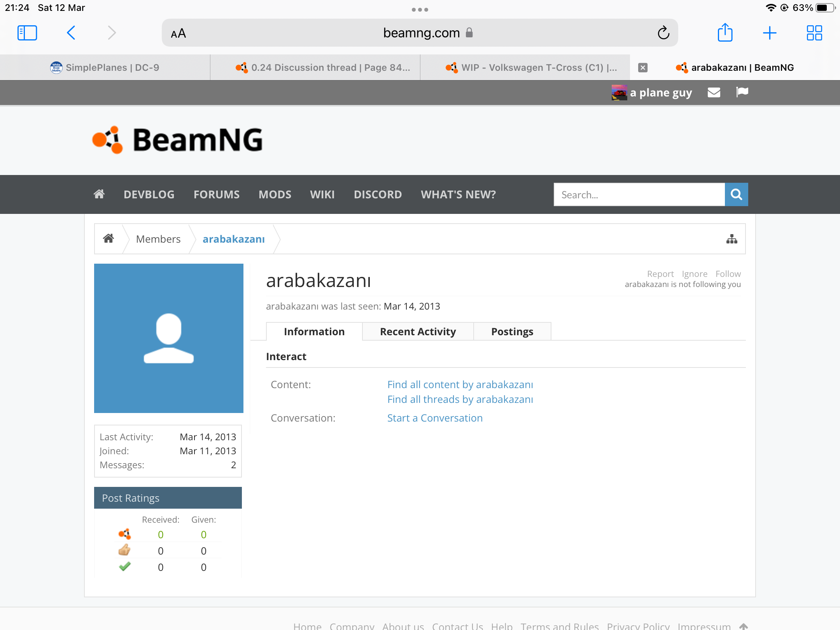The image size is (840, 630).
Task: Open the WIKI menu item
Action: [322, 194]
